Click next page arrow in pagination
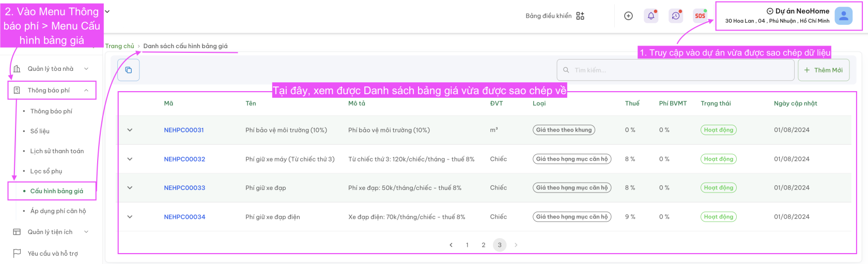This screenshot has width=868, height=264. [x=516, y=245]
